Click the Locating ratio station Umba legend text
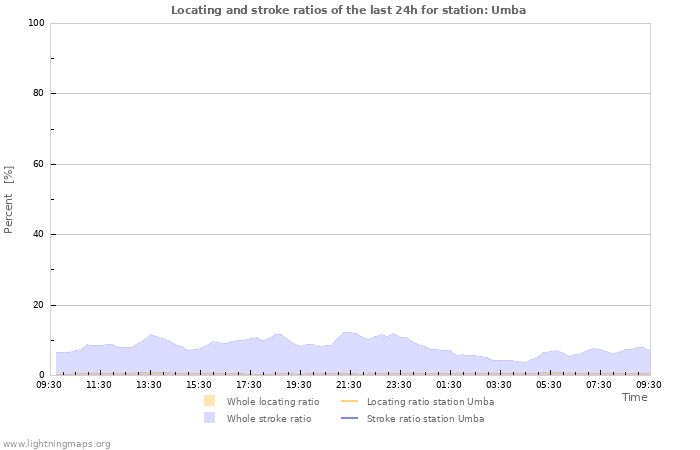 click(x=430, y=401)
